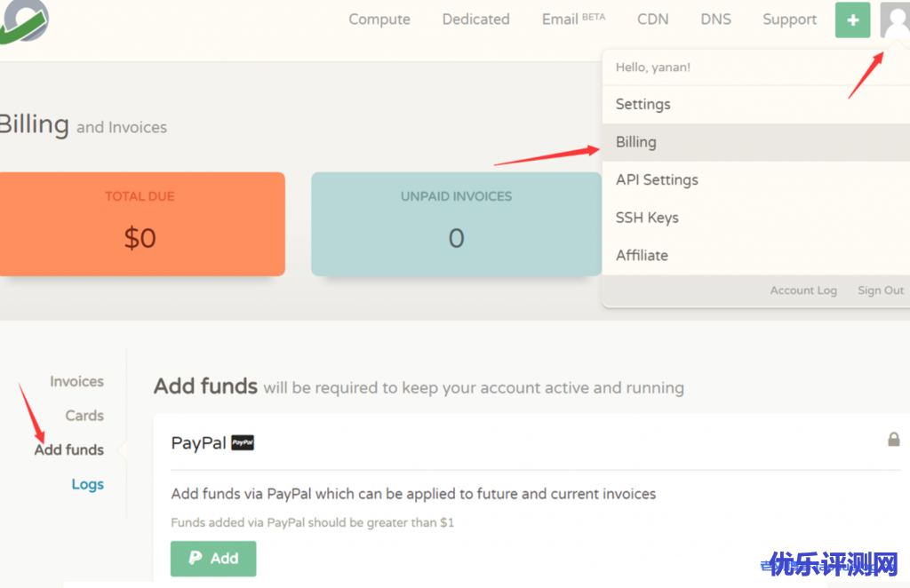Choose Billing in the user dropdown
Image resolution: width=910 pixels, height=588 pixels.
pos(636,142)
